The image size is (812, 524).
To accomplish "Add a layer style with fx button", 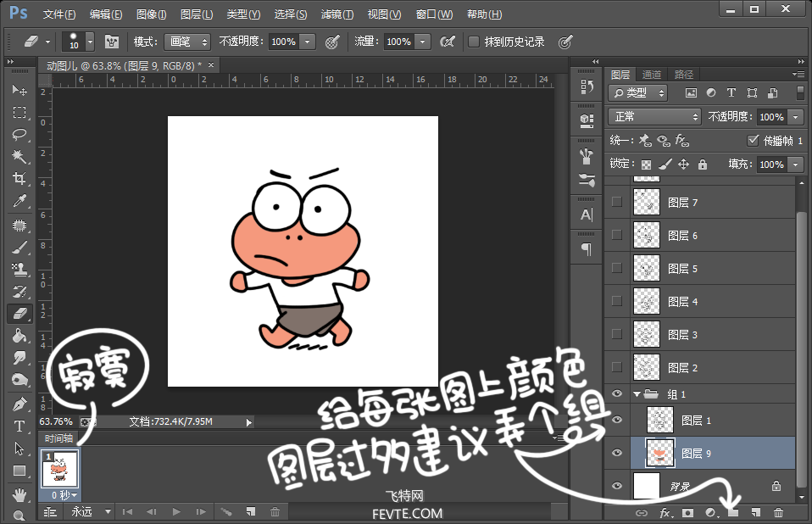I will [666, 513].
